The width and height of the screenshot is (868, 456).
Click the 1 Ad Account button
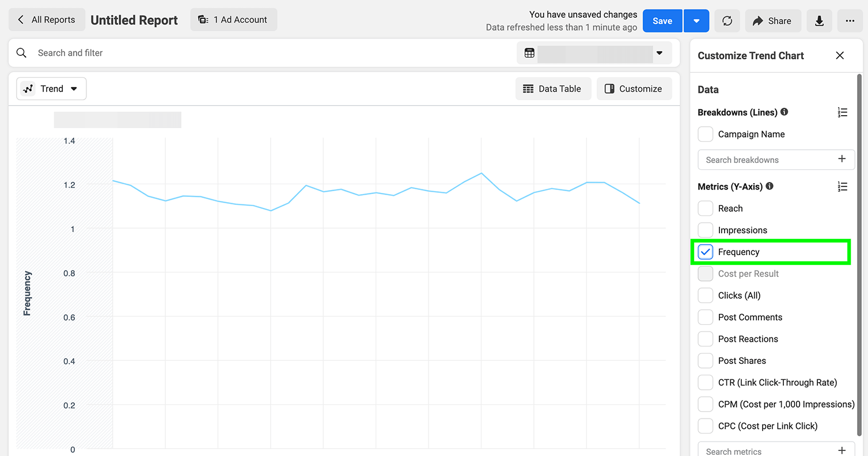[x=234, y=20]
